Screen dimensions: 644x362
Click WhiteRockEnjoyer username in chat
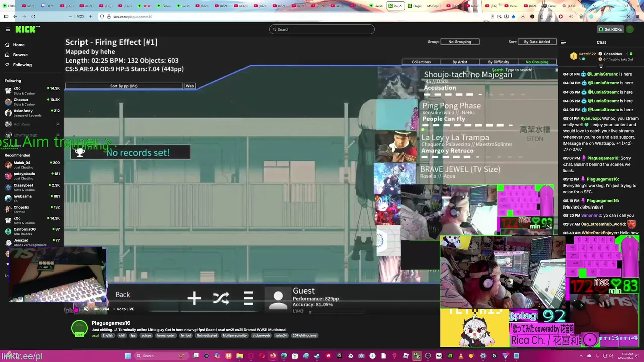point(600,233)
